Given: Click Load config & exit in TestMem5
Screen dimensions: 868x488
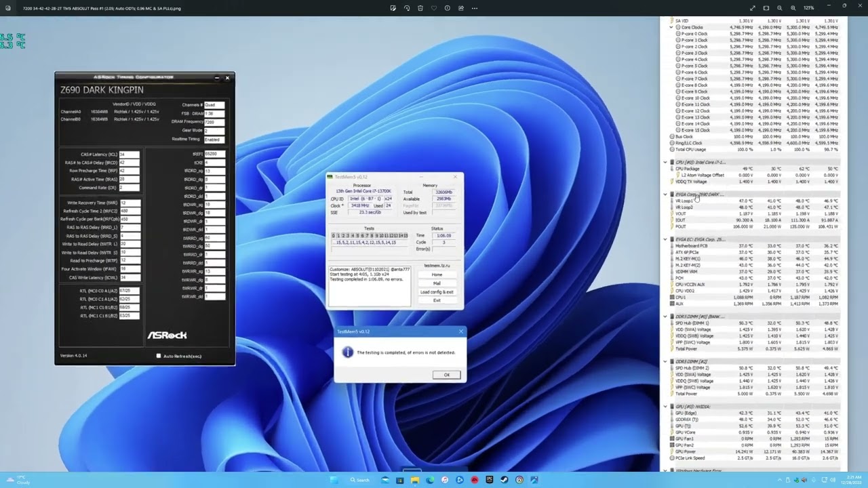Looking at the screenshot, I should tap(437, 292).
